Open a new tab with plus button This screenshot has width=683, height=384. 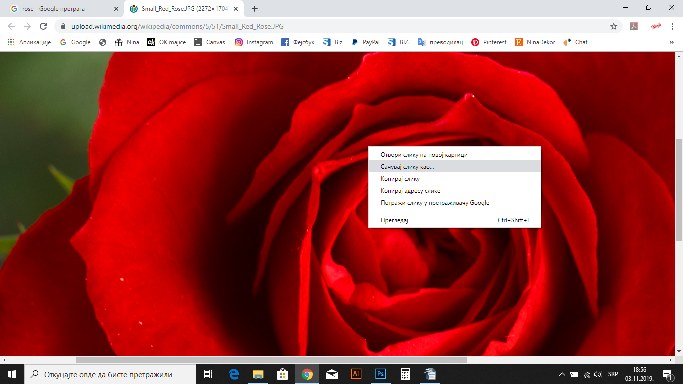point(254,9)
